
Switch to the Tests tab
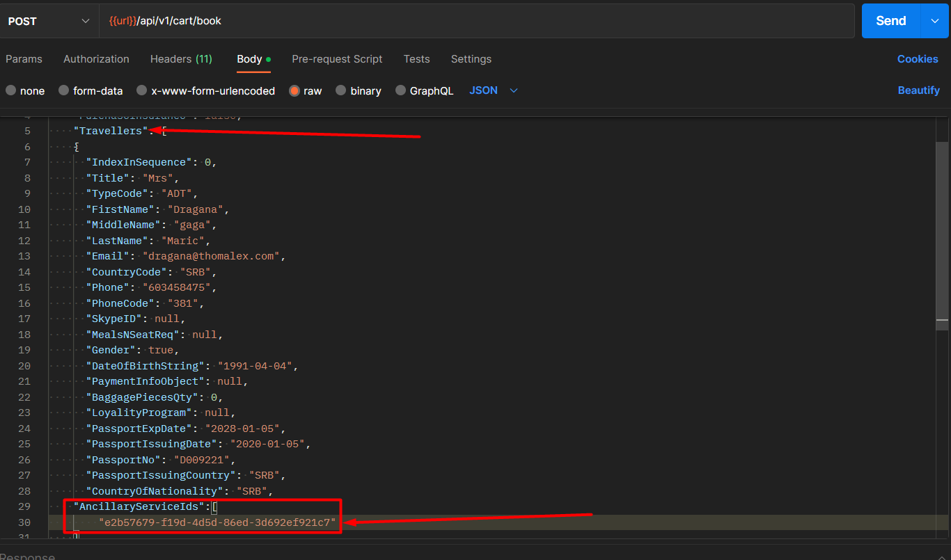tap(416, 59)
